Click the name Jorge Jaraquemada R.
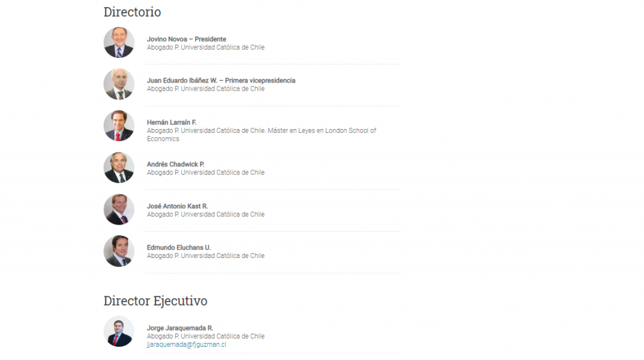This screenshot has height=360, width=644. (x=180, y=328)
